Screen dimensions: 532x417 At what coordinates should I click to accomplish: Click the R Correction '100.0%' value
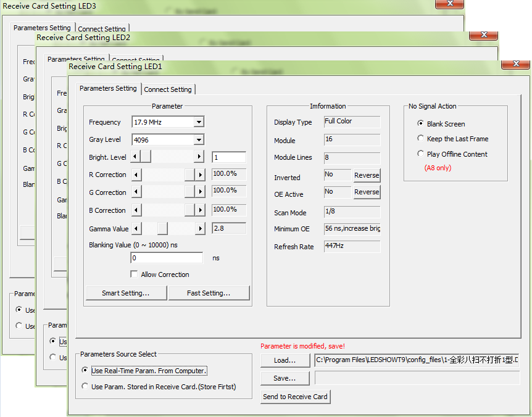click(x=229, y=174)
